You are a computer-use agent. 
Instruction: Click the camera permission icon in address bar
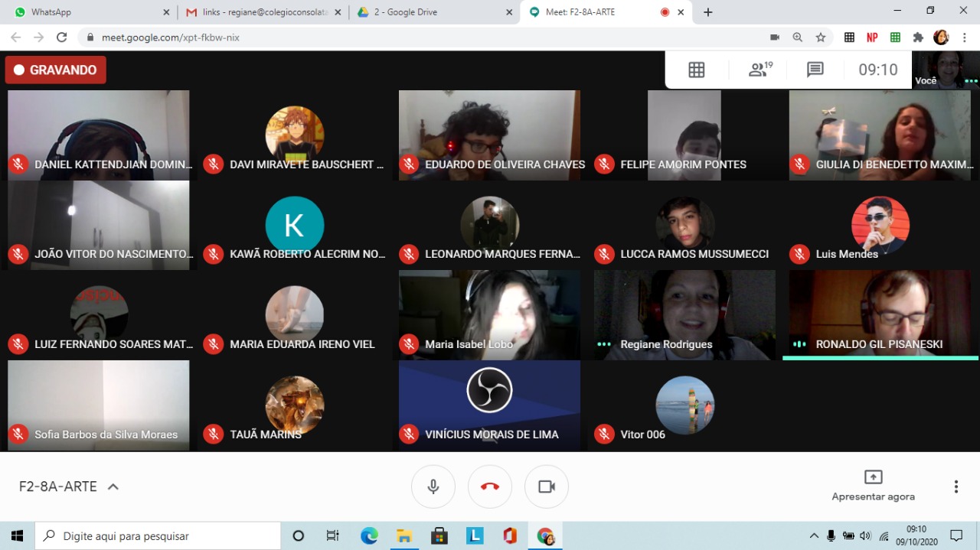(775, 37)
